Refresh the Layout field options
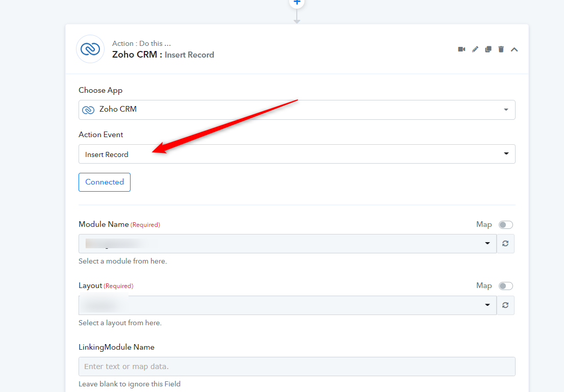564x392 pixels. coord(505,305)
